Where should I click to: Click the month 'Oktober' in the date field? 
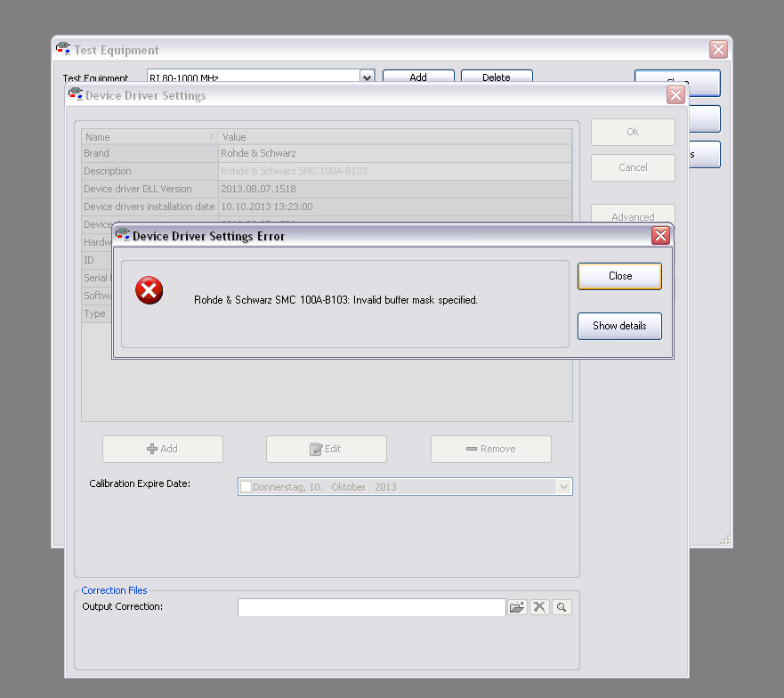coord(349,487)
